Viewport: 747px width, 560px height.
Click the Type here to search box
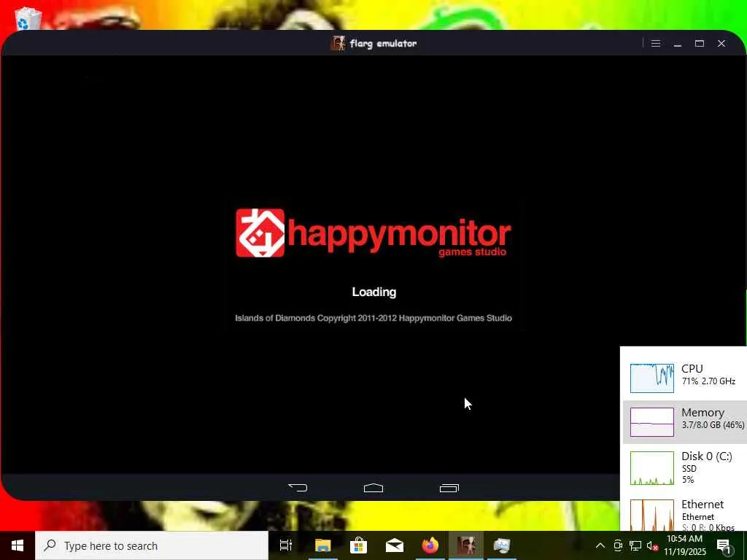point(152,545)
